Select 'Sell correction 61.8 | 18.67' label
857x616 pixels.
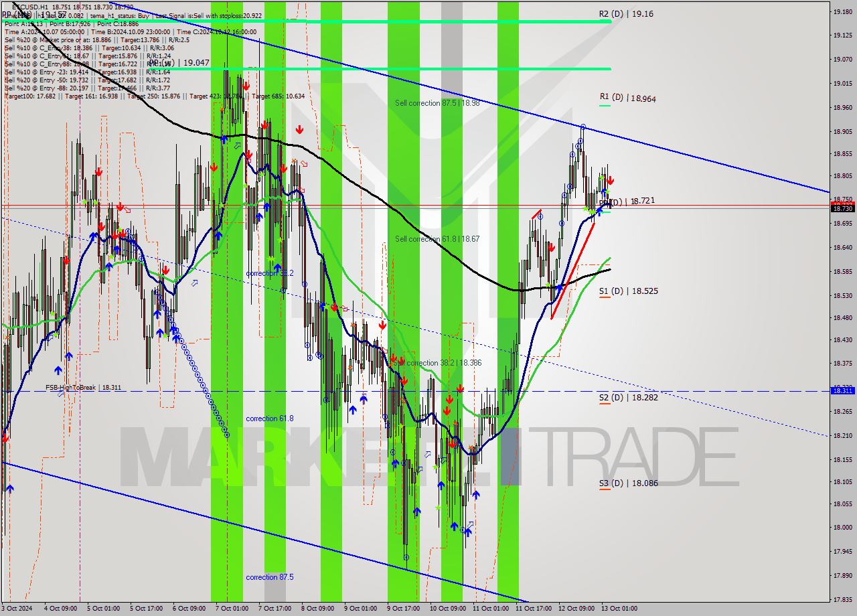pos(437,239)
